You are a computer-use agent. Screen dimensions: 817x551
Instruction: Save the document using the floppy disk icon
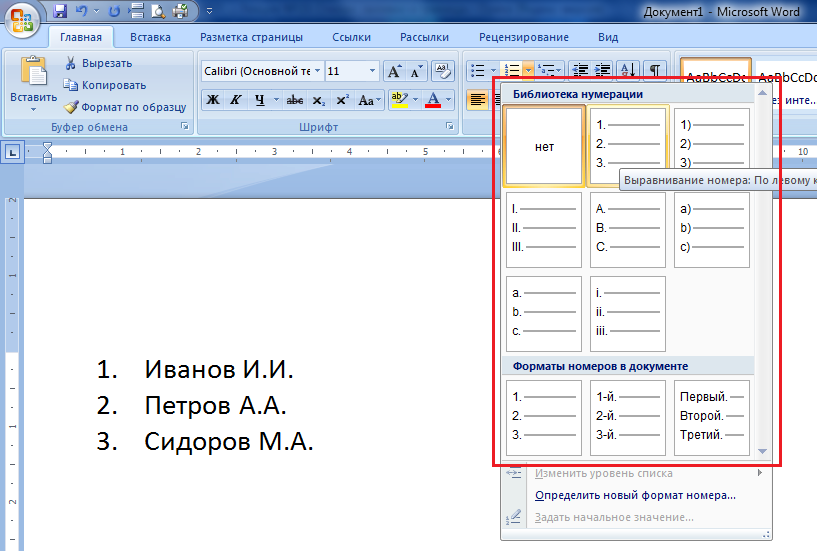[x=60, y=10]
